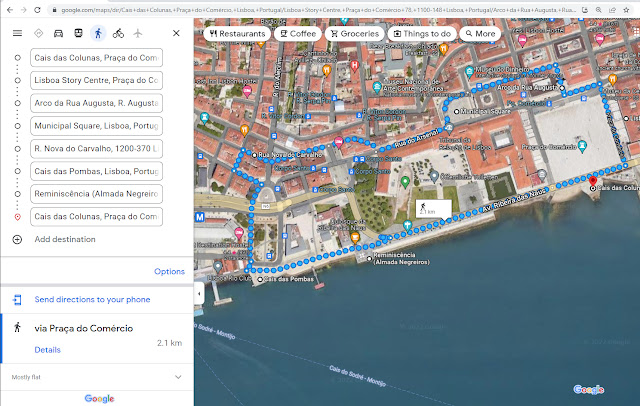Edit Arco da Rua Augusta stop field

click(x=96, y=103)
